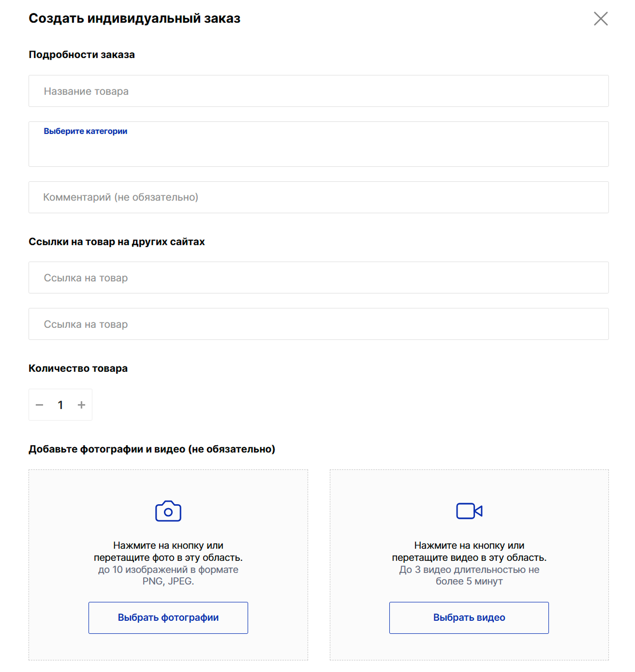
Task: Click the video length hint 'более 5 минут'
Action: tap(469, 582)
